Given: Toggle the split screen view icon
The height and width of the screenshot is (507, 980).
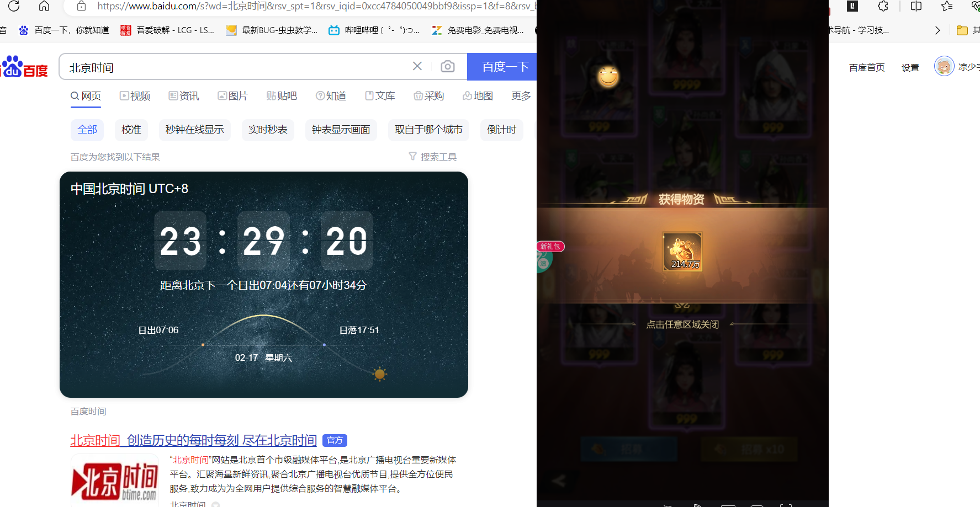Looking at the screenshot, I should [916, 6].
